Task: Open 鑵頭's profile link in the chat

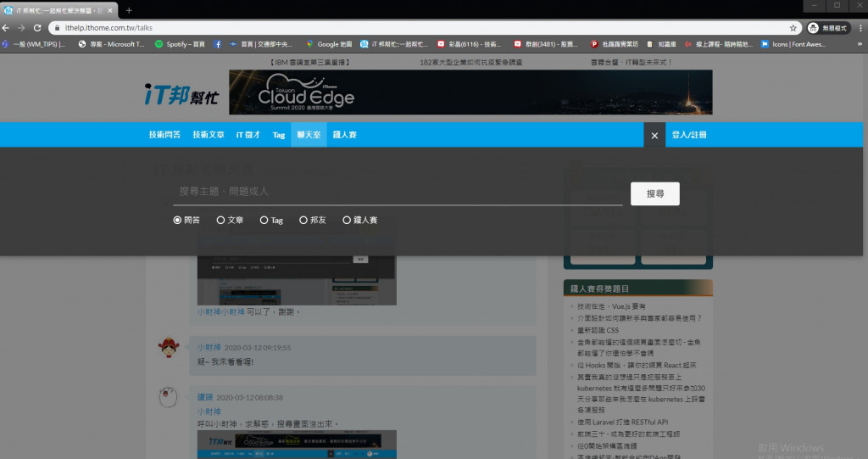Action: [x=205, y=397]
